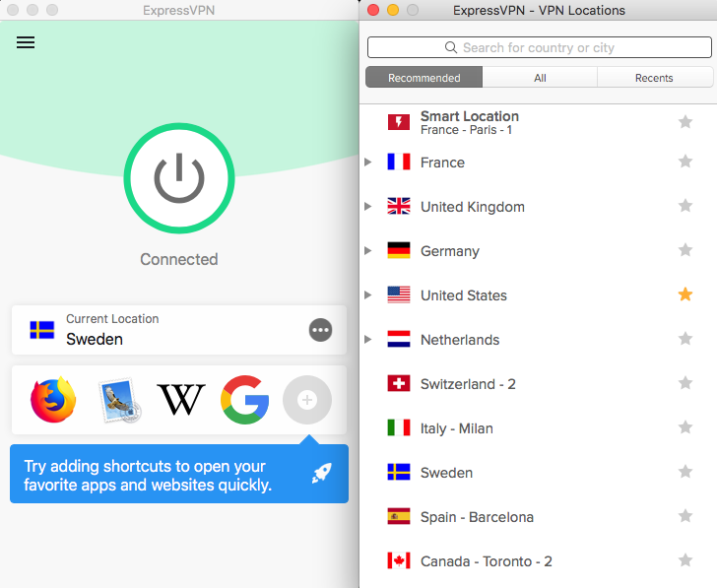Favorite Canada - Toronto - 2 using its star
Screen dimensions: 717x588
(x=685, y=560)
